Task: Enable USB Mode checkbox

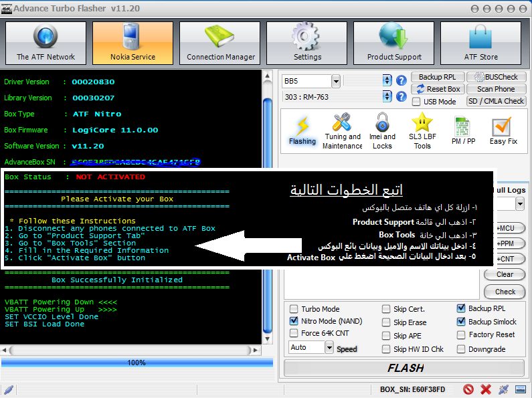Action: coord(416,102)
